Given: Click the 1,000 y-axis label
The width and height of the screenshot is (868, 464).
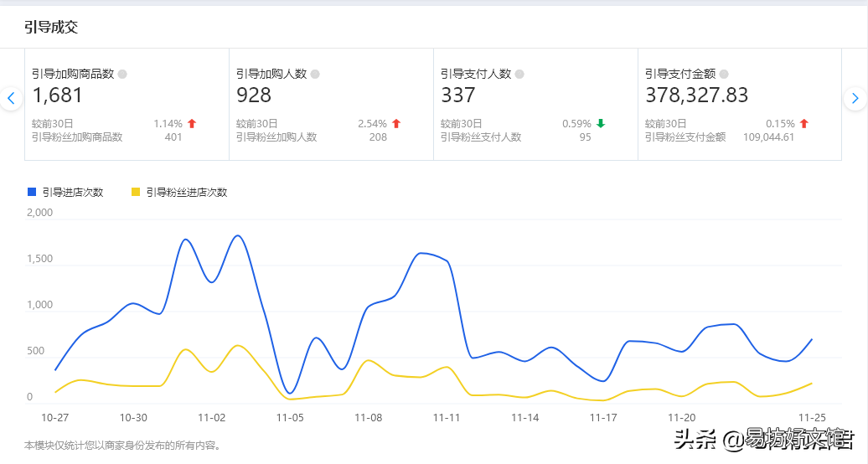Looking at the screenshot, I should tap(40, 305).
